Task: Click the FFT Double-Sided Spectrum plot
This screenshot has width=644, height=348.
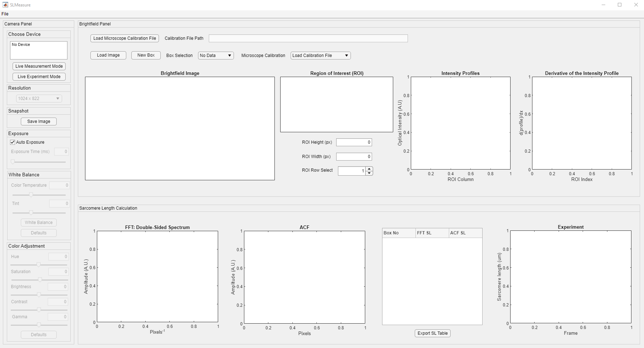Action: click(x=158, y=276)
